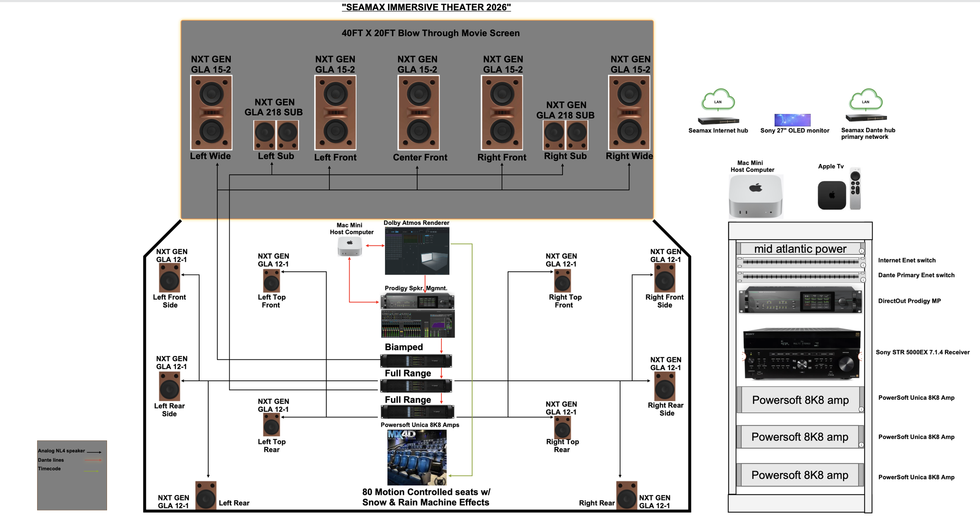Viewport: 980px width, 522px height.
Task: Pick the Center Front GLA 15-2 speaker
Action: click(x=419, y=113)
